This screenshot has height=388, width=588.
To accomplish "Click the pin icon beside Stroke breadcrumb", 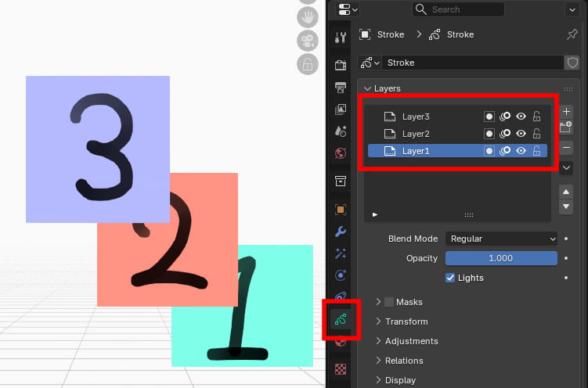I will click(572, 34).
